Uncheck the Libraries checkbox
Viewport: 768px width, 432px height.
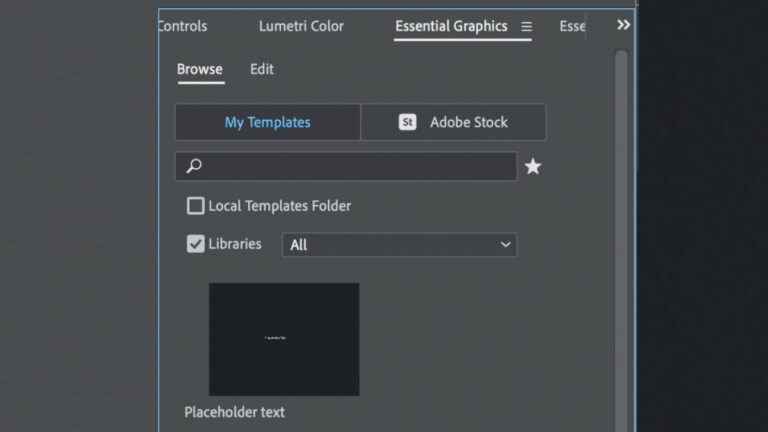coord(196,244)
